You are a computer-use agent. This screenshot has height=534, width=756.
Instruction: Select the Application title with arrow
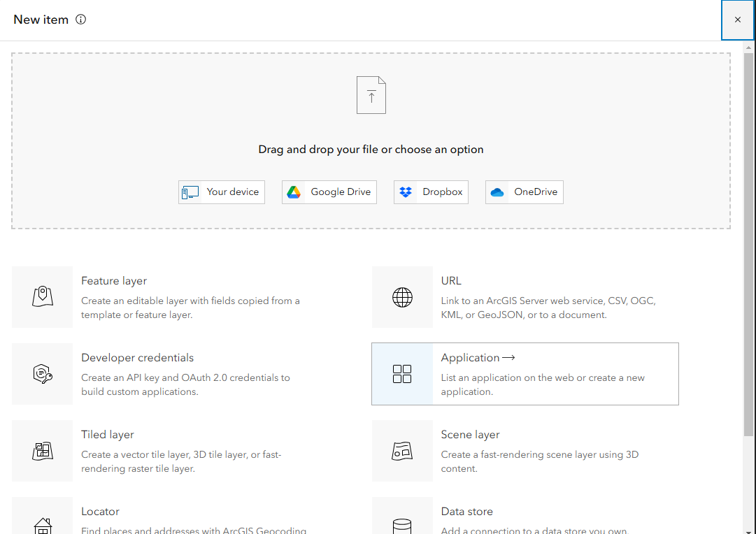point(478,358)
